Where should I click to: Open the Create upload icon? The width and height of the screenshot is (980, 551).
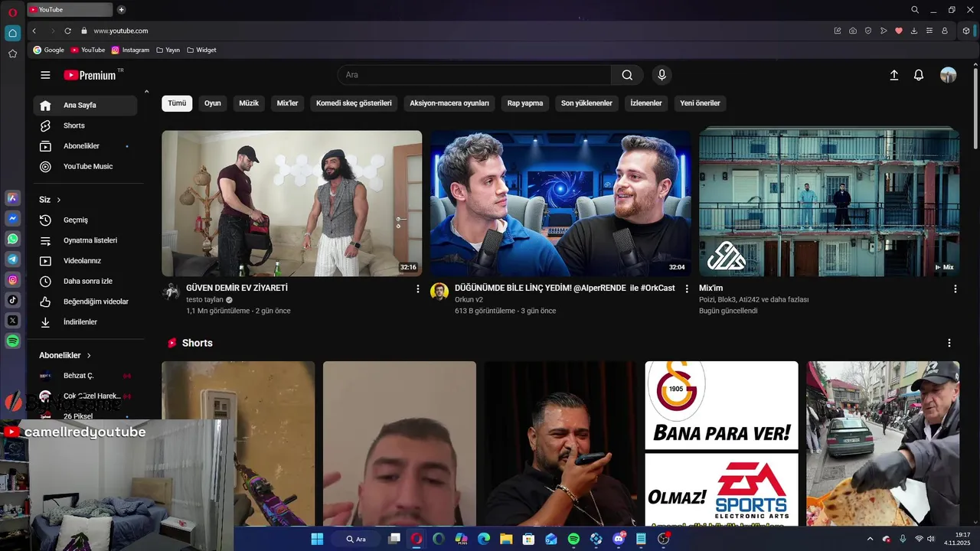click(x=893, y=75)
